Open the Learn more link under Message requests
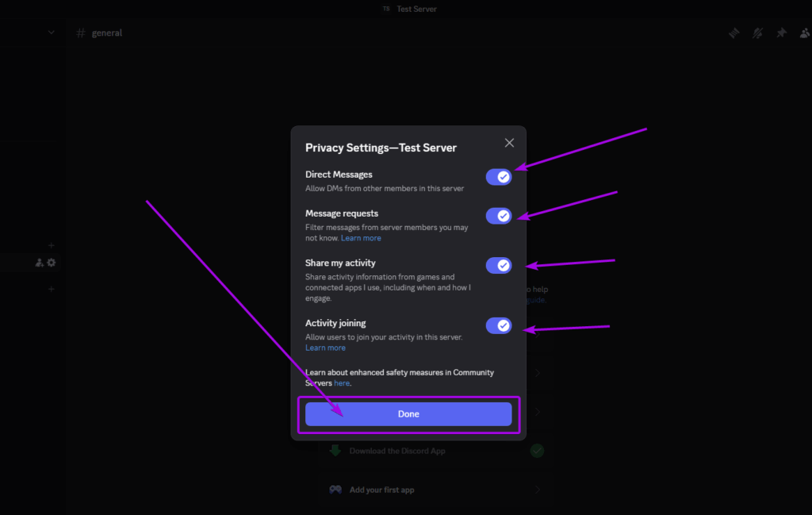This screenshot has width=812, height=515. pyautogui.click(x=361, y=237)
